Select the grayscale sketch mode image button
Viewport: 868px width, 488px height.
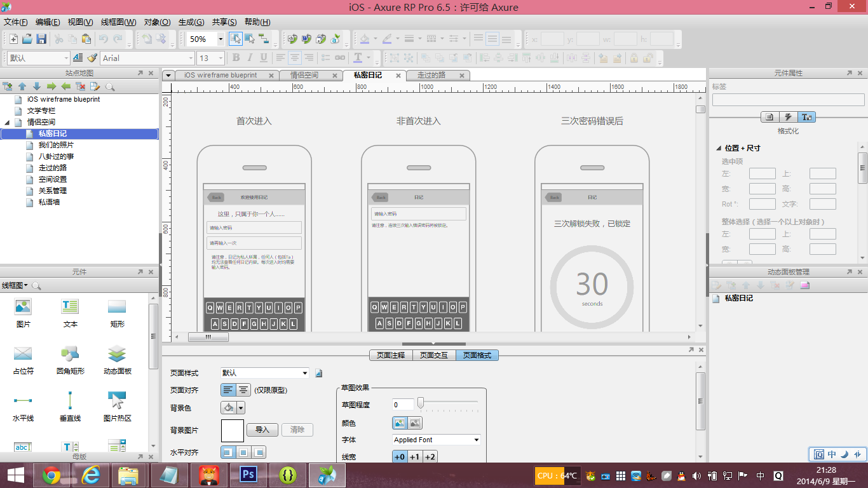click(415, 423)
